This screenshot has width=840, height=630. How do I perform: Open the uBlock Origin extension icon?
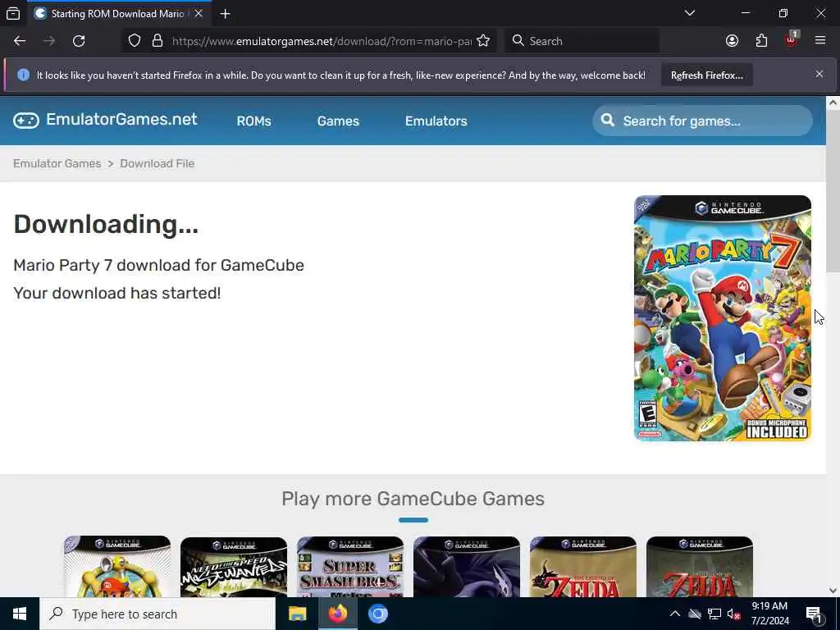coord(792,41)
